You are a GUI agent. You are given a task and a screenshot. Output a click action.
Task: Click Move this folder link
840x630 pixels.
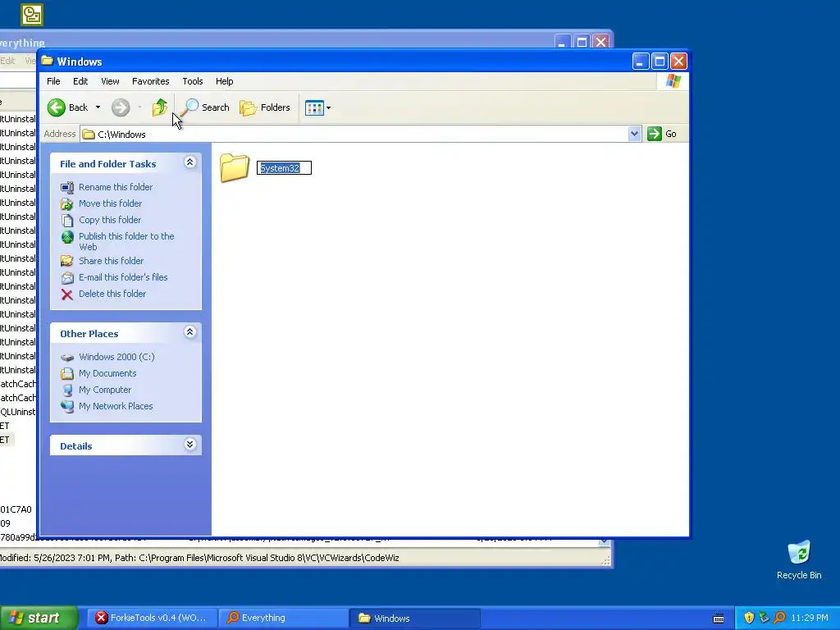click(111, 203)
